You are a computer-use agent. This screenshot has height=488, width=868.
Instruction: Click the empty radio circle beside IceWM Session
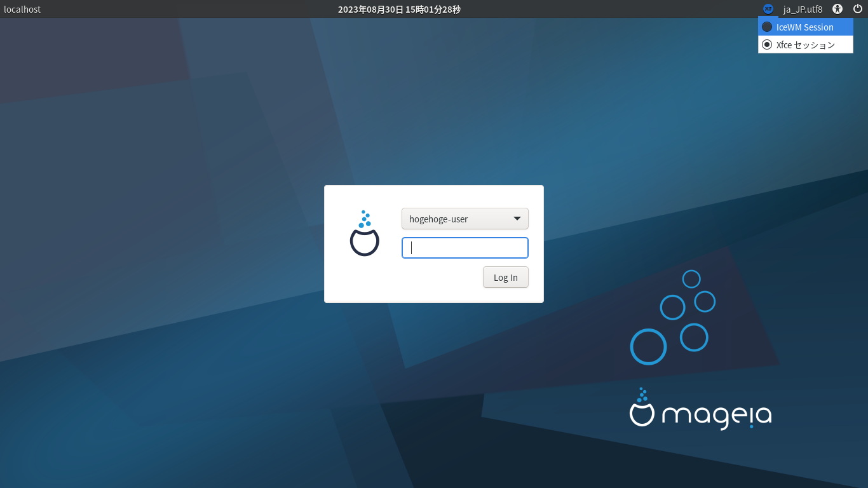[767, 27]
